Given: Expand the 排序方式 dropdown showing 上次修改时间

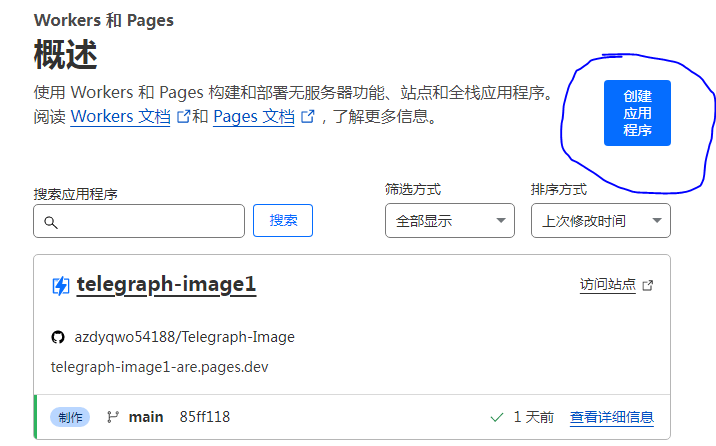Looking at the screenshot, I should pos(600,221).
